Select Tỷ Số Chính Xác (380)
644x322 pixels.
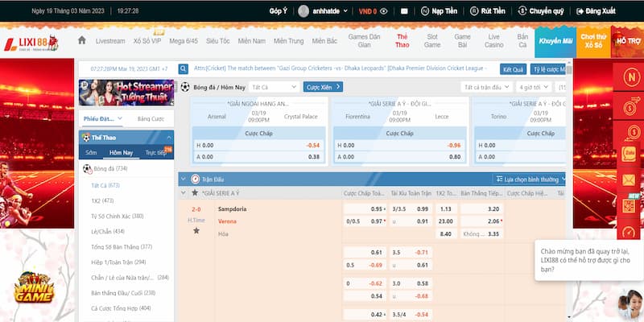(118, 216)
